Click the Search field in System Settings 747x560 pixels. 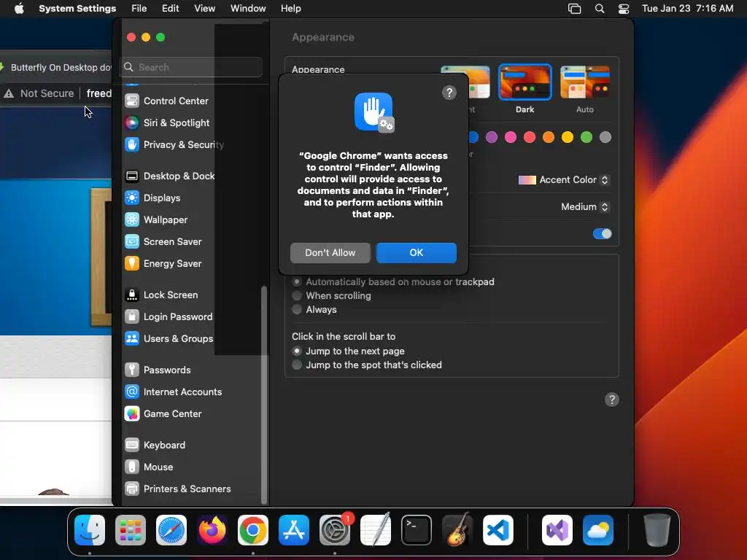[x=191, y=67]
